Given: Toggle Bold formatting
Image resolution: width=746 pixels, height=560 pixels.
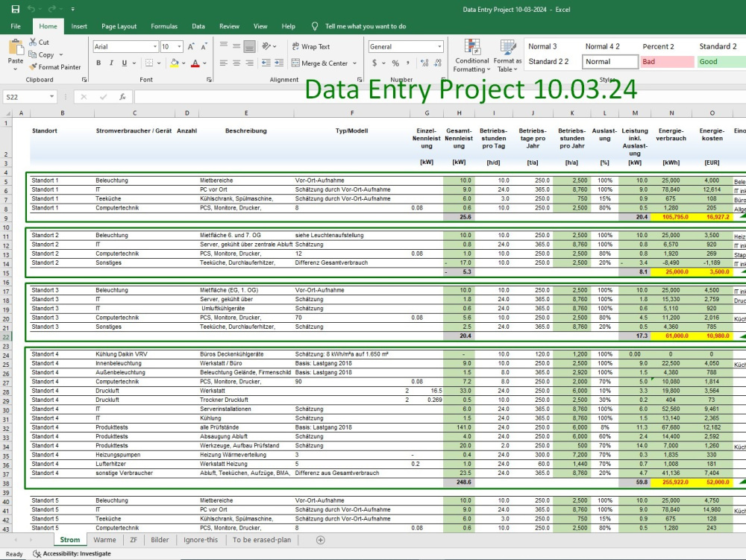Looking at the screenshot, I should (98, 63).
